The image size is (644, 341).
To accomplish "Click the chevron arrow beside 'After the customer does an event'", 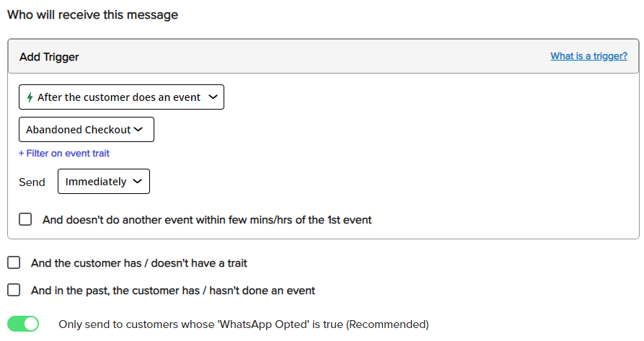I will pyautogui.click(x=213, y=97).
